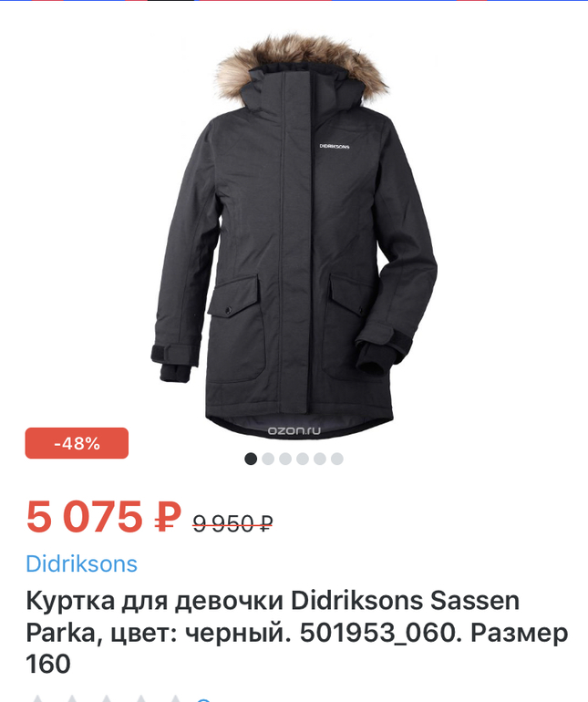Click the red 5 075 ₽ price

tap(104, 517)
